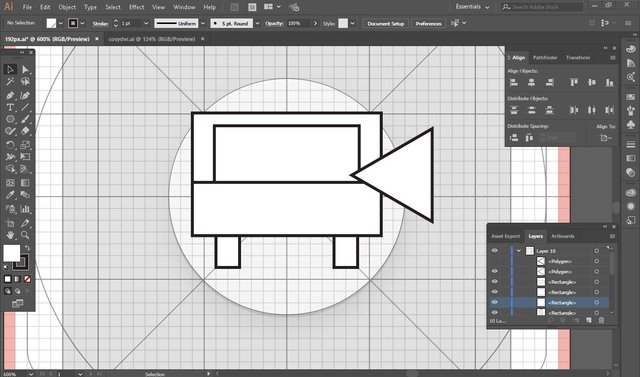Open the Align To dropdown
The width and height of the screenshot is (640, 377).
pos(606,138)
